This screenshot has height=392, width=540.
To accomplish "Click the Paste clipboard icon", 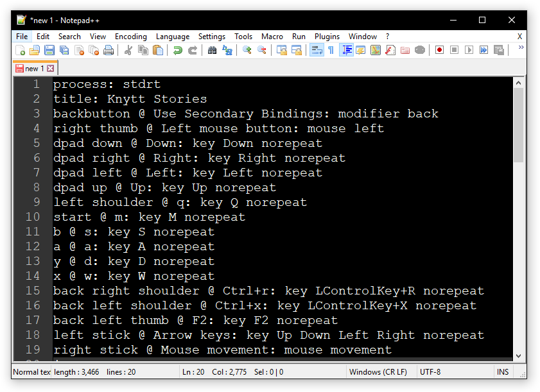I will point(158,50).
